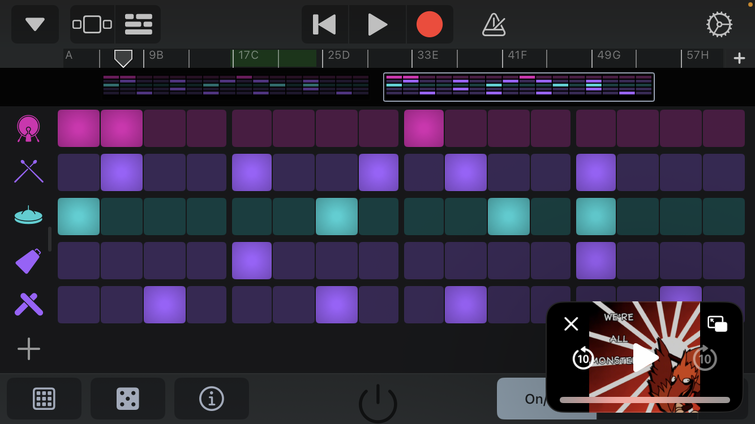Toggle the metronome

pyautogui.click(x=494, y=24)
